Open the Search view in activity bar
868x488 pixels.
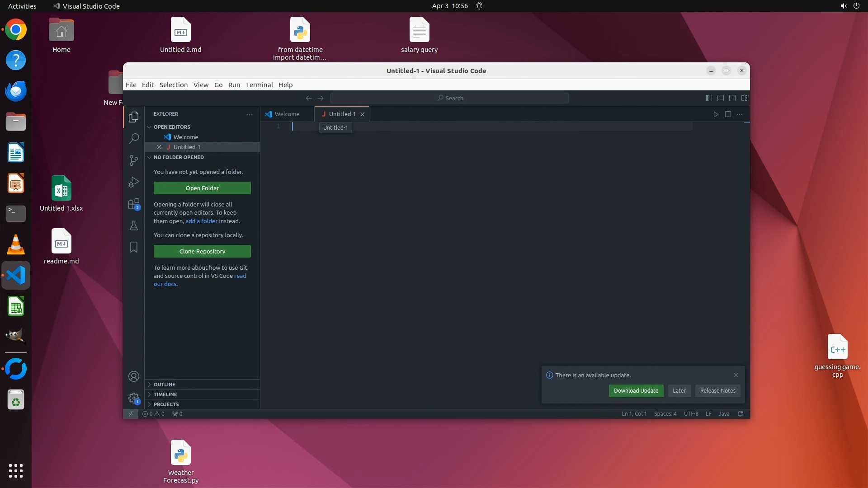point(133,139)
